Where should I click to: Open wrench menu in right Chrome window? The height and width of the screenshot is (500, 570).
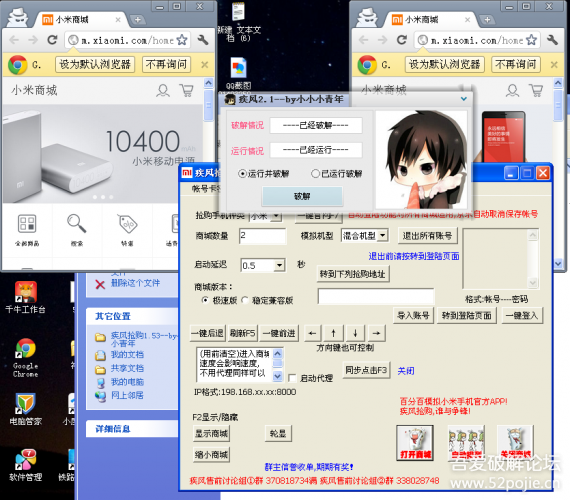(x=553, y=40)
